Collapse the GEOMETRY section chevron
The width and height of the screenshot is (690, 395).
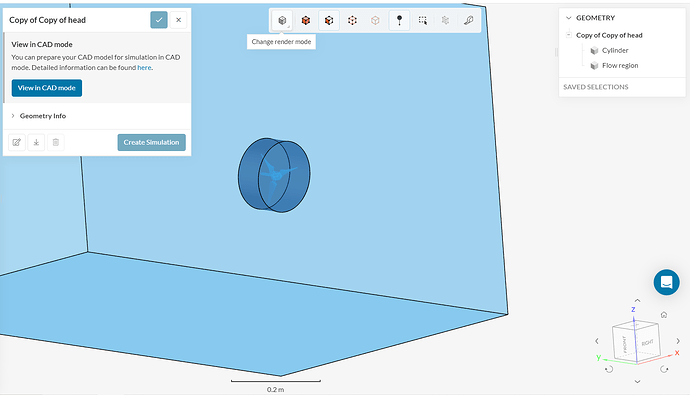tap(569, 18)
